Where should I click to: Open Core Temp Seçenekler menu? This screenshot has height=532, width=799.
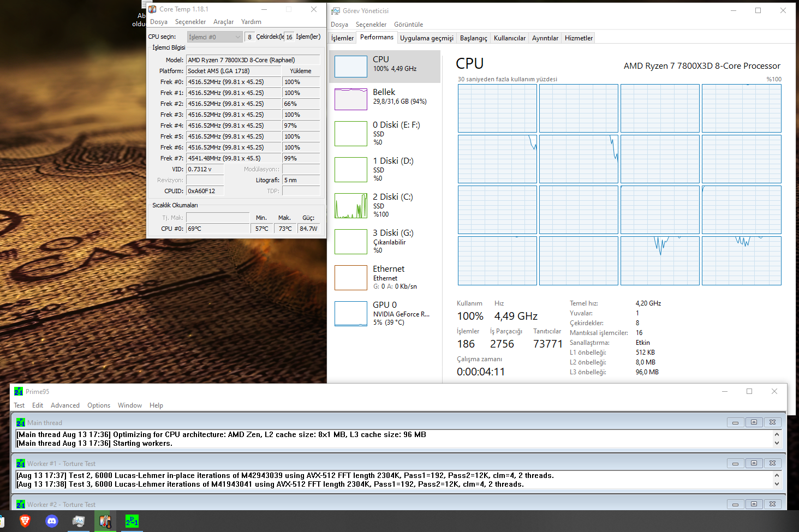[190, 22]
